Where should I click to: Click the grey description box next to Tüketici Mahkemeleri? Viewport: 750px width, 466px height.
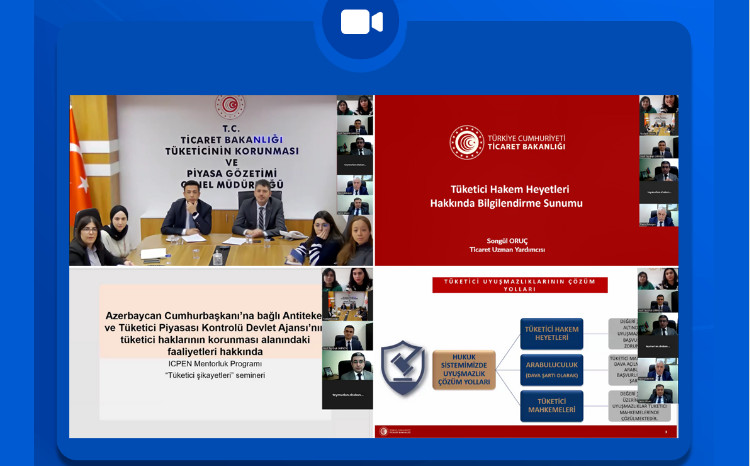[x=640, y=406]
